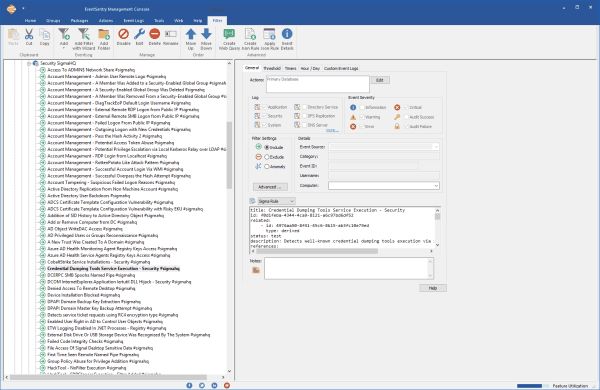
Task: Check the Critical severity checkbox
Action: 406,108
